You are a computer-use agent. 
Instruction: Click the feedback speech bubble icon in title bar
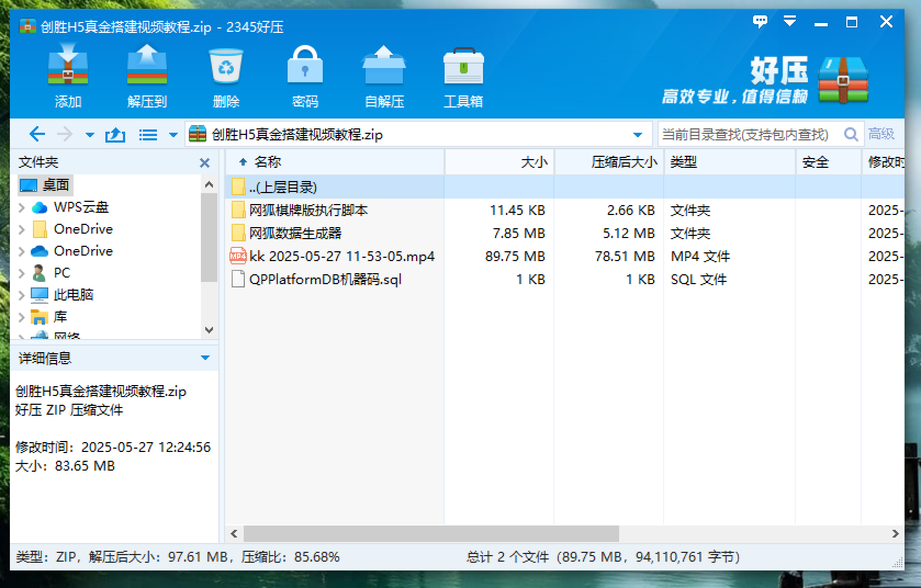point(760,22)
